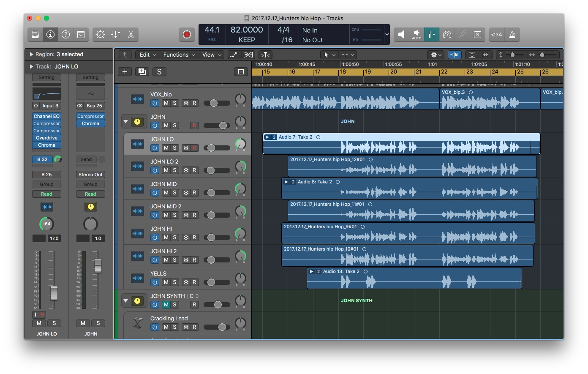Screen dimensions: 588x374
Task: Open the Channel EQ plugin slot
Action: pos(46,116)
